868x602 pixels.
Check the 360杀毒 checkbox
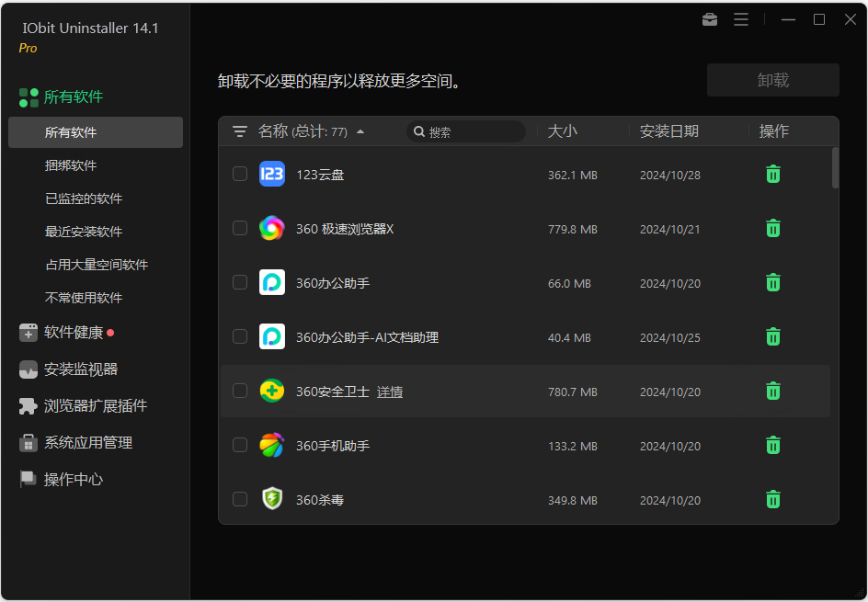click(x=240, y=499)
